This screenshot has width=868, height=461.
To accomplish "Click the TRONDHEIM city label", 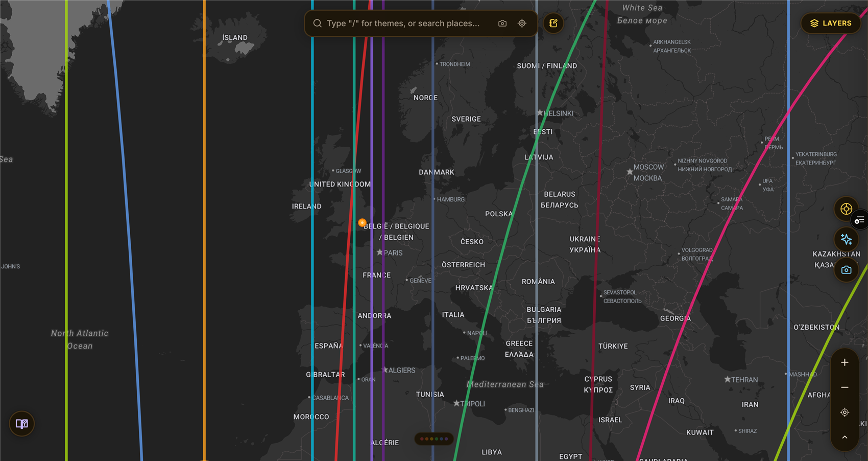I will coord(454,64).
